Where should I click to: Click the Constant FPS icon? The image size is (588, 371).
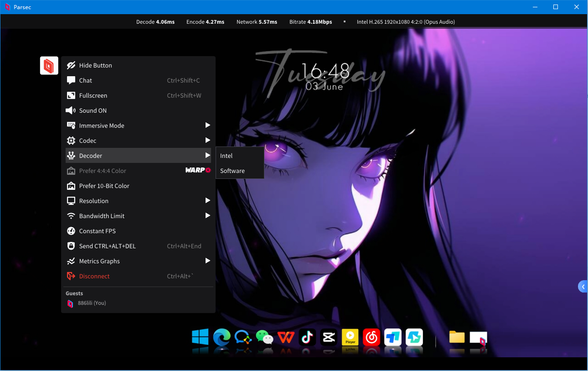71,231
